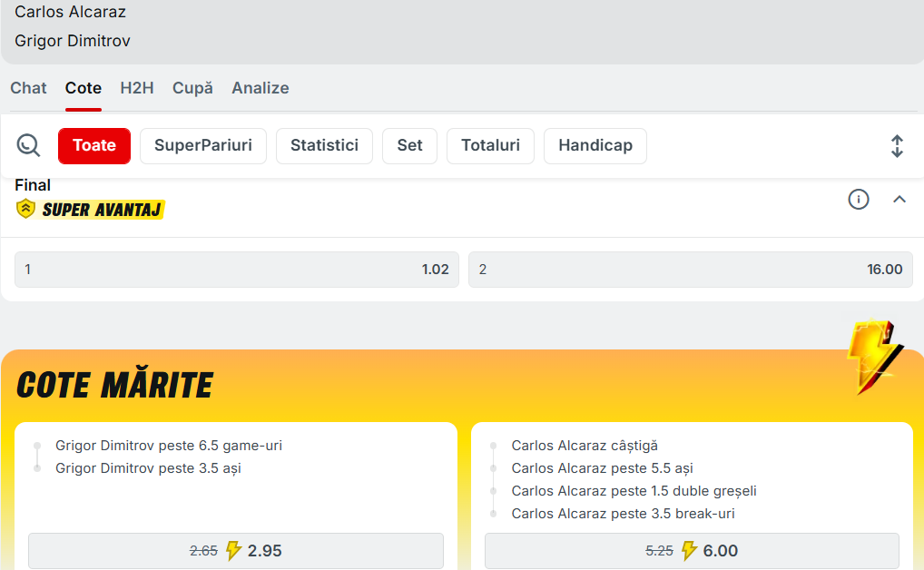
Task: Click the expand/collapse all markets arrows icon
Action: pos(897,146)
